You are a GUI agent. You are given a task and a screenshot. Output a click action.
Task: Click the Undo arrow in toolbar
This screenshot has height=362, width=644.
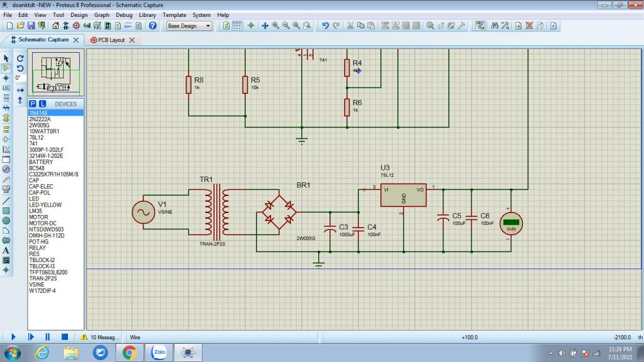(325, 26)
